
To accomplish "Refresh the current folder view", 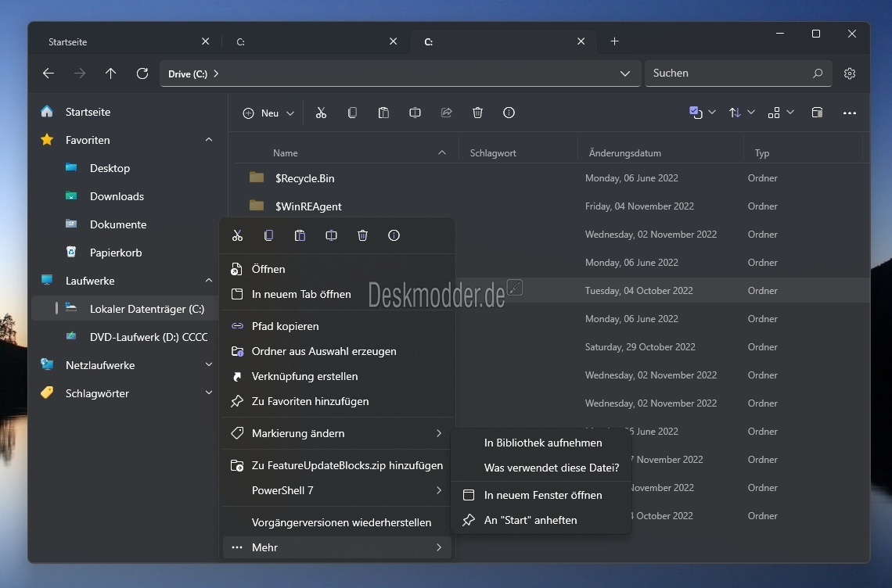I will [x=142, y=73].
